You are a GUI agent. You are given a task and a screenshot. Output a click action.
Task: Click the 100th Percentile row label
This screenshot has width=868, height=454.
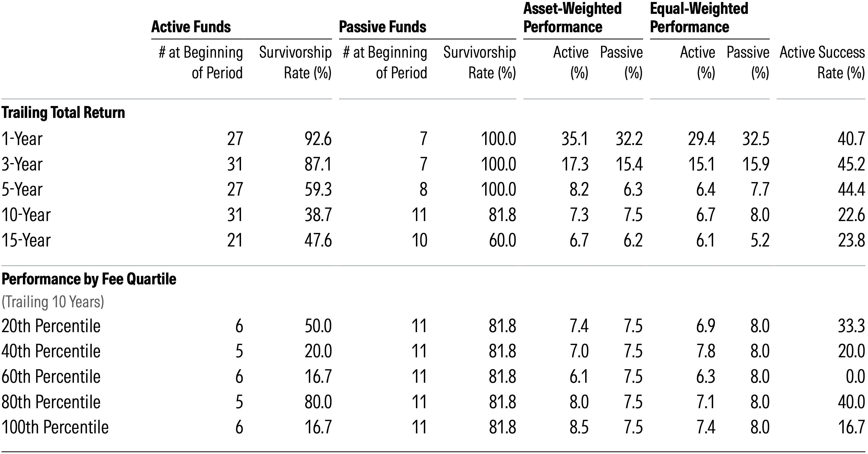coord(55,427)
